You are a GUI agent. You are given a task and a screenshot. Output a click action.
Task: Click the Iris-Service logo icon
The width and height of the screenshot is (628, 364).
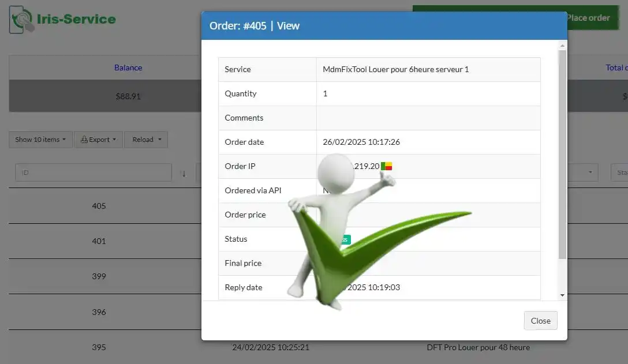pyautogui.click(x=21, y=19)
